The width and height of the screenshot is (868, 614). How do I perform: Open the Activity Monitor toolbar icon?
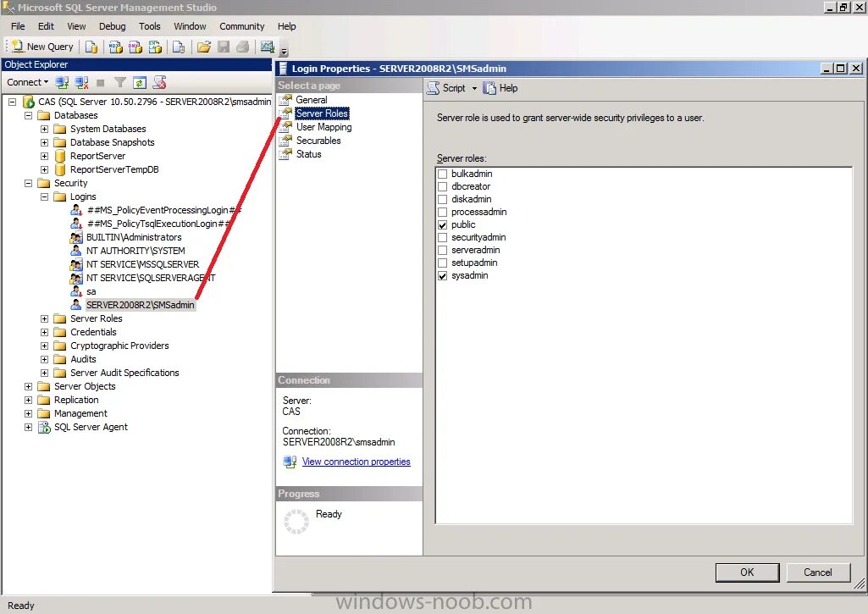coord(268,47)
